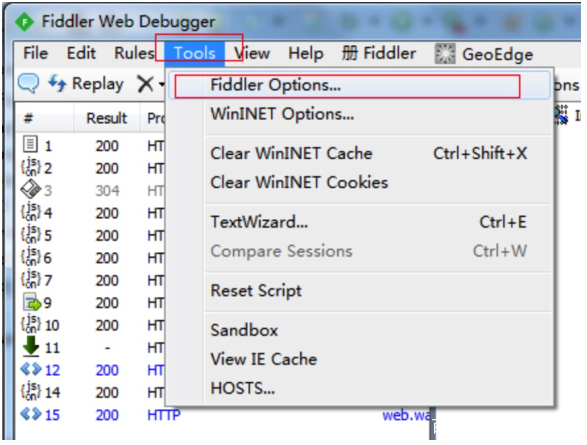587x445 pixels.
Task: Click session number 10
Action: [52, 326]
